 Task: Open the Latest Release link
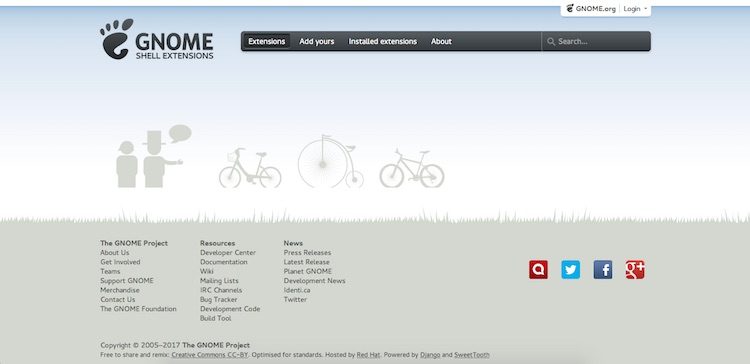tap(307, 262)
